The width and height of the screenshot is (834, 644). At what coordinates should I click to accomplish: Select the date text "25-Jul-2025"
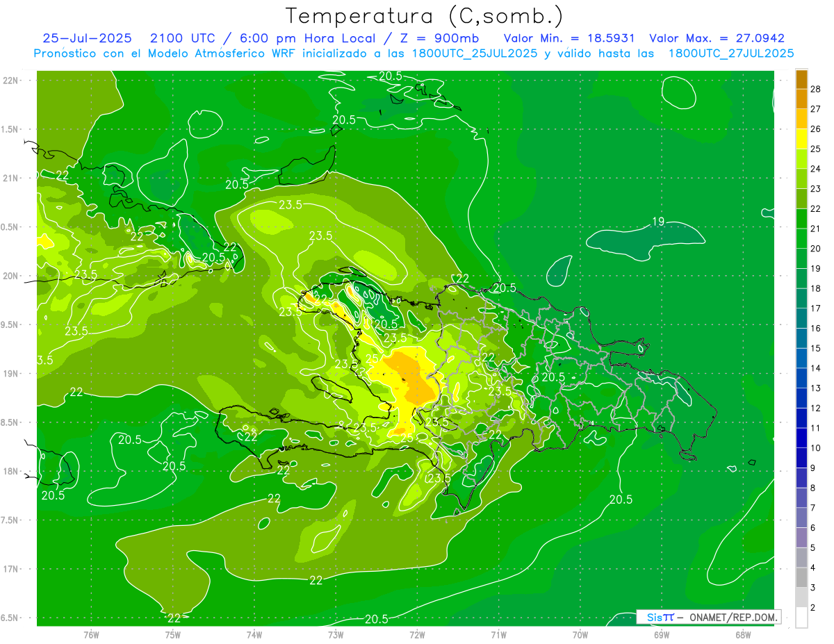pyautogui.click(x=88, y=38)
